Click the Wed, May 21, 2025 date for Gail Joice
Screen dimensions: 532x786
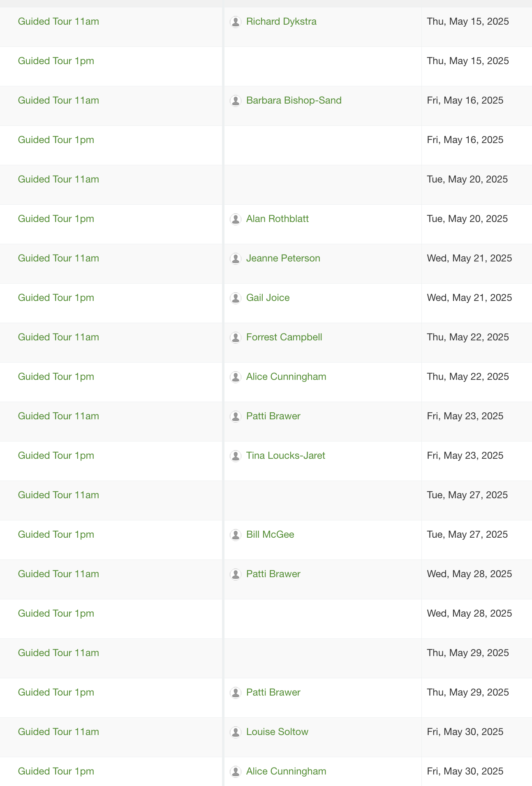470,298
